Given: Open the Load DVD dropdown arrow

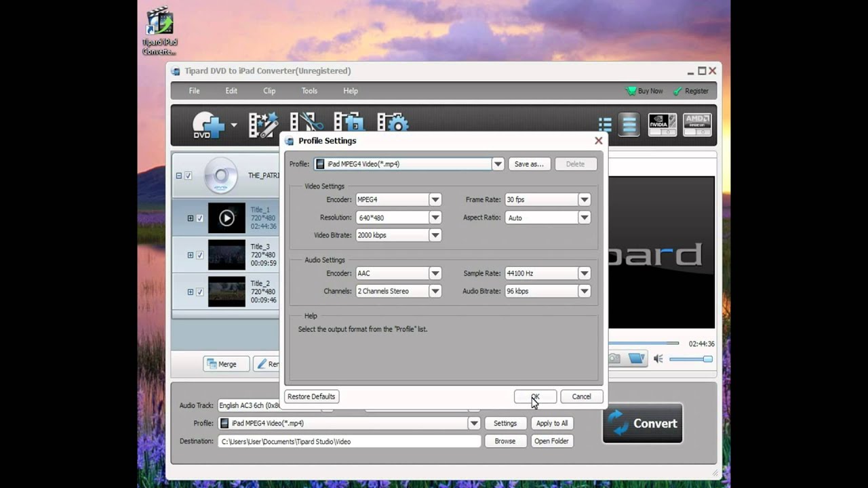Looking at the screenshot, I should click(x=233, y=125).
